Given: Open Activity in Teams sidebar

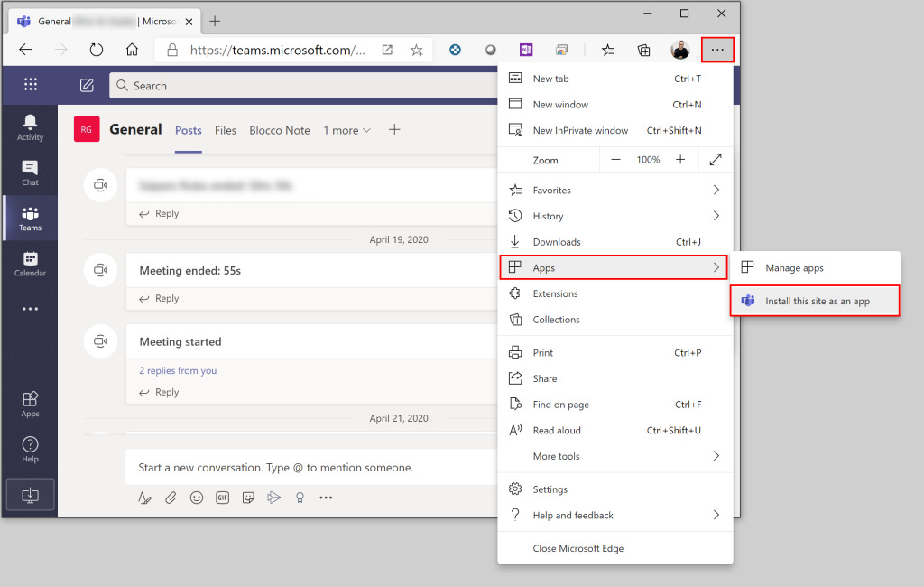Looking at the screenshot, I should pyautogui.click(x=30, y=127).
